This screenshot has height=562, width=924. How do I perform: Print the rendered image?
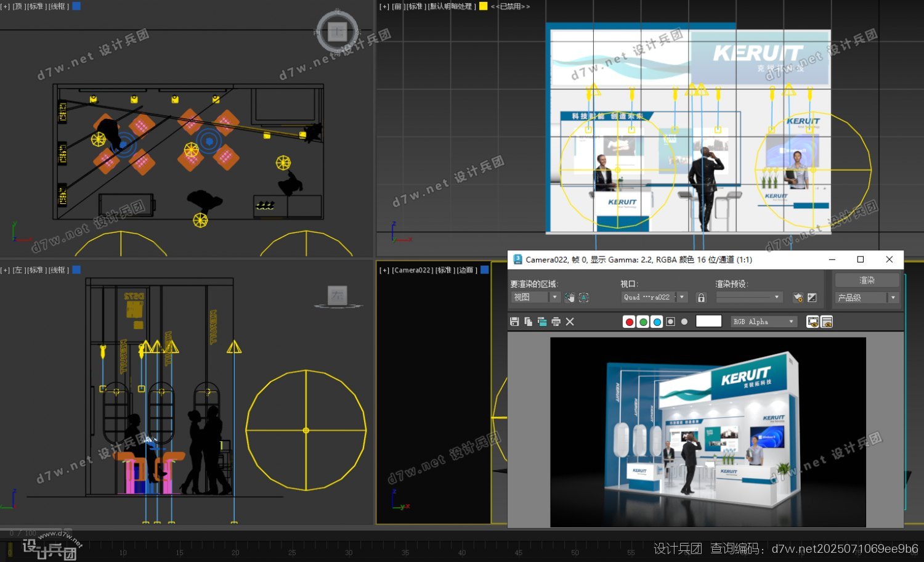[556, 322]
